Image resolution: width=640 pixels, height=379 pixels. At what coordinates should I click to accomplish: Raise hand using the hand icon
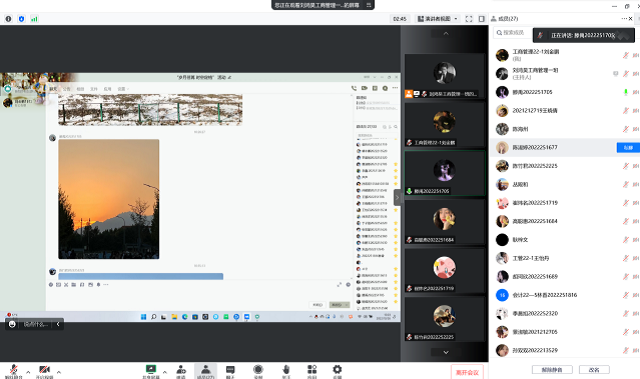[x=286, y=370]
